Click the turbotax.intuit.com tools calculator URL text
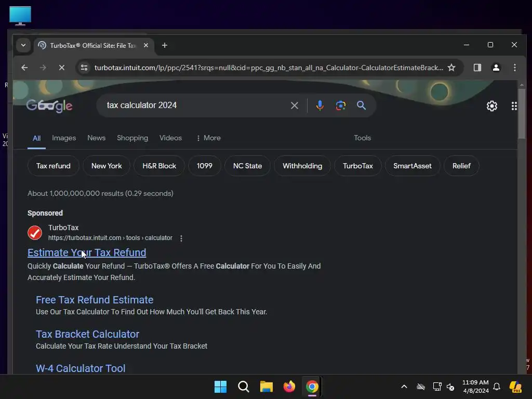This screenshot has height=399, width=532. point(110,238)
